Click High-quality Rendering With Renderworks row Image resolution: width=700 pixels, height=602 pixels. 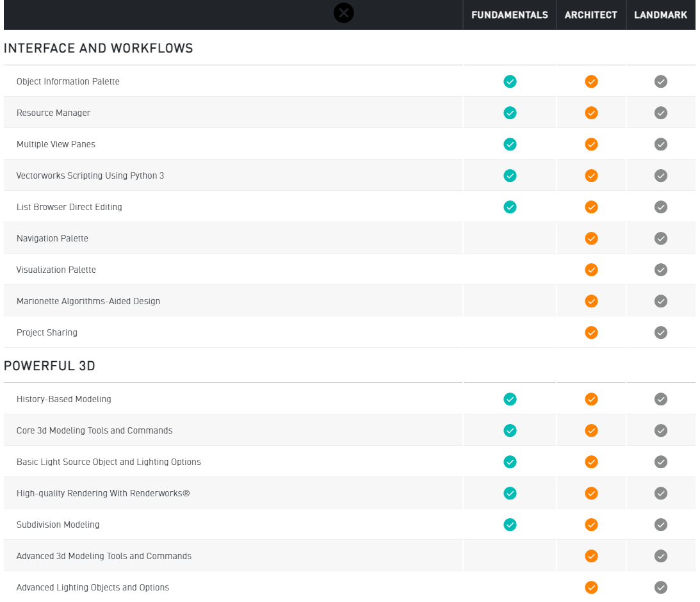tap(103, 493)
